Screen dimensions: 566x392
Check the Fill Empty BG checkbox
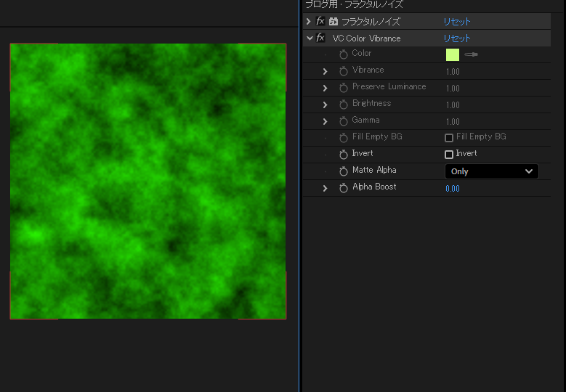(x=449, y=138)
